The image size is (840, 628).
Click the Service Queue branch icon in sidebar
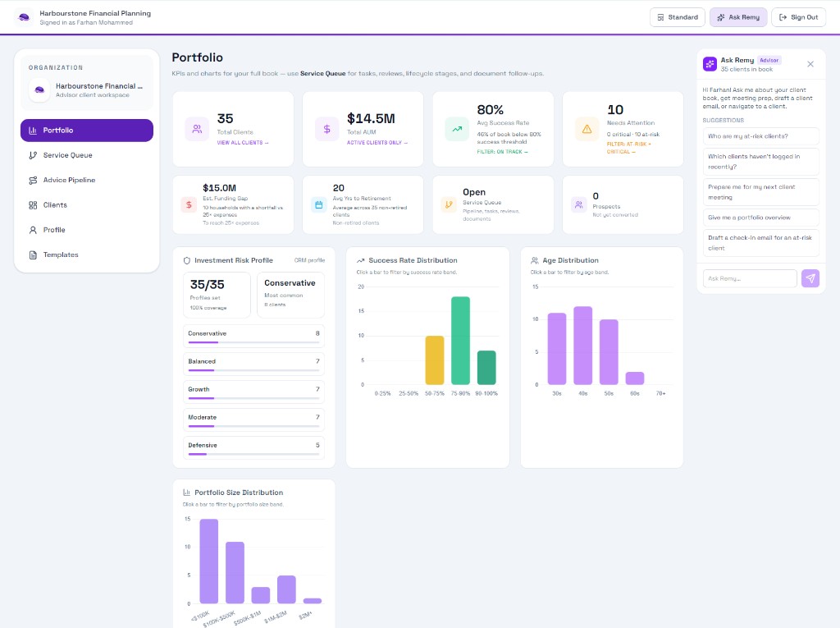tap(33, 155)
